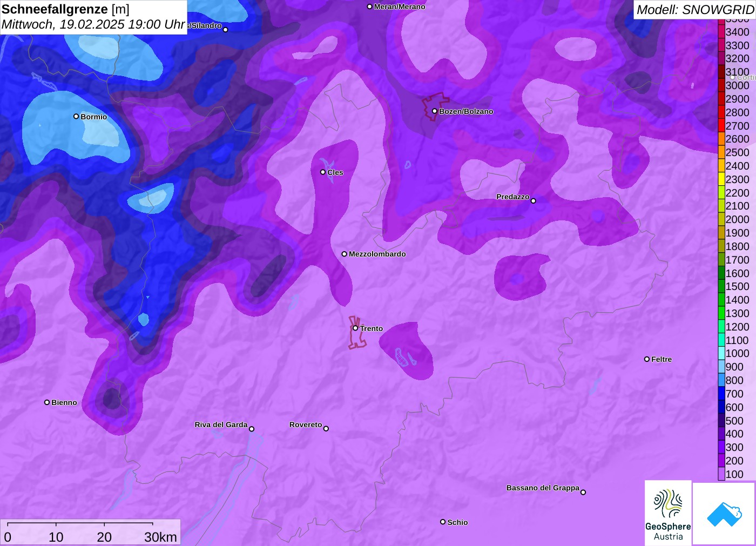Click the GeoSphere Austria logo

click(x=668, y=513)
